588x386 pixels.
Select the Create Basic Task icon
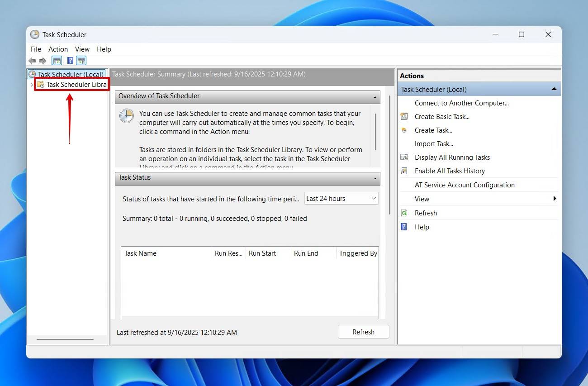tap(404, 116)
